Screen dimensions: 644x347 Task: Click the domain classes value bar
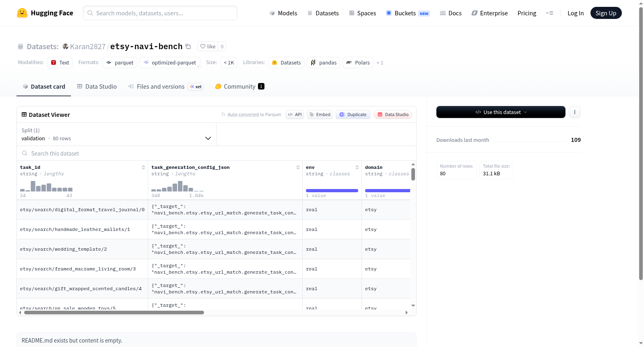tap(388, 191)
